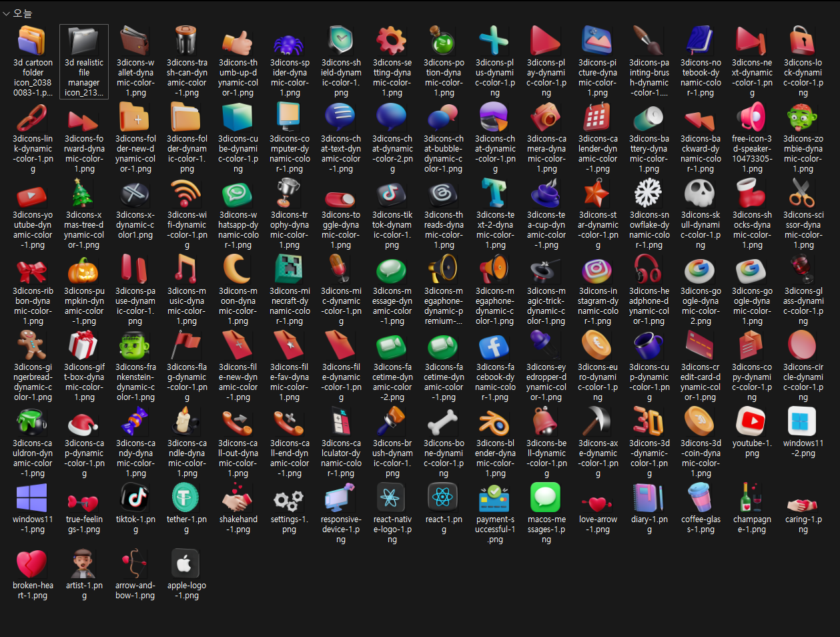Select the credit-card 3dicons file
The width and height of the screenshot is (840, 637).
pos(701,366)
